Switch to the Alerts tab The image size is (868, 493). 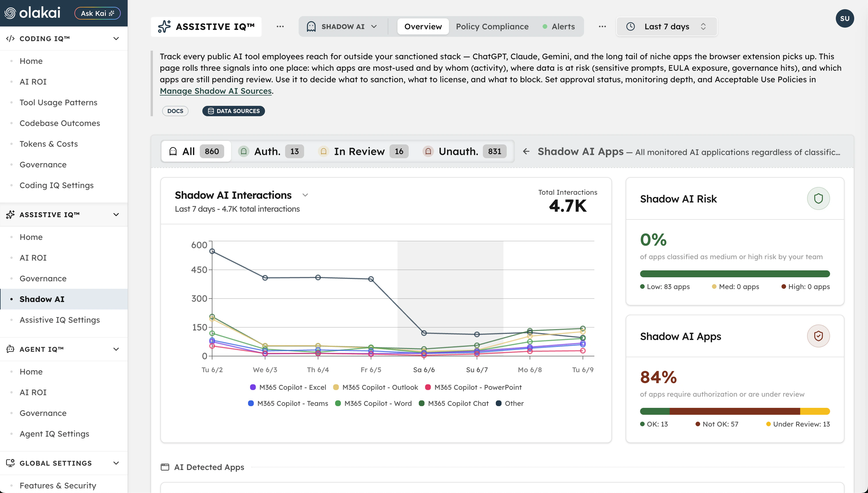click(x=559, y=26)
